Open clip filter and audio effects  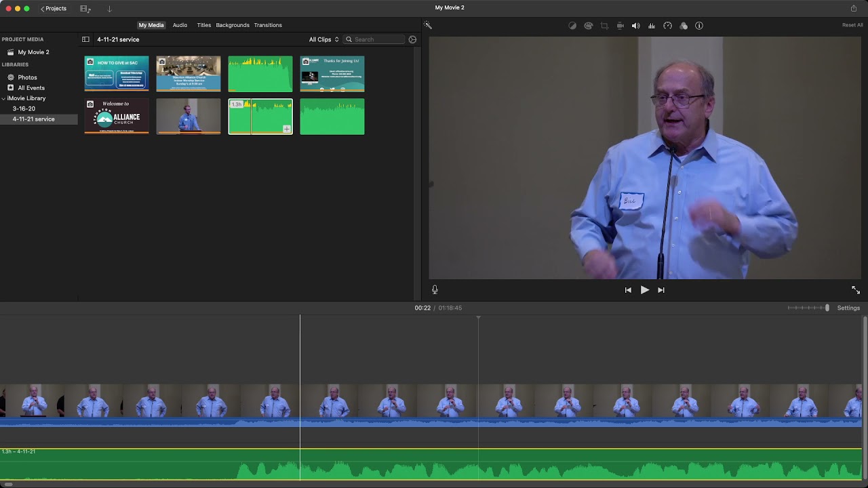point(684,26)
